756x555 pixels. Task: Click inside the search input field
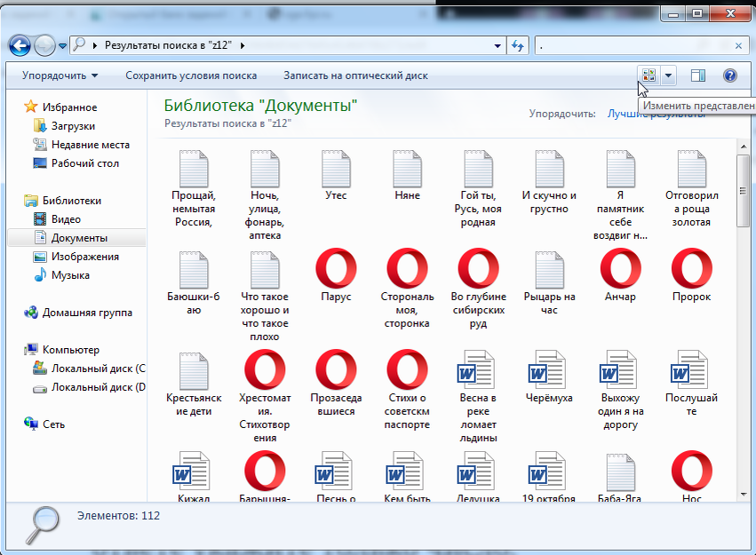633,46
